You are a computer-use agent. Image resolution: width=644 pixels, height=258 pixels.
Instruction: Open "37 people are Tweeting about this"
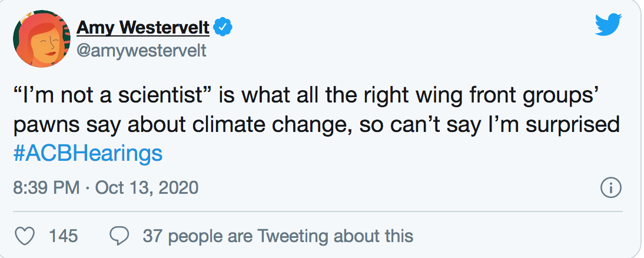(x=277, y=236)
